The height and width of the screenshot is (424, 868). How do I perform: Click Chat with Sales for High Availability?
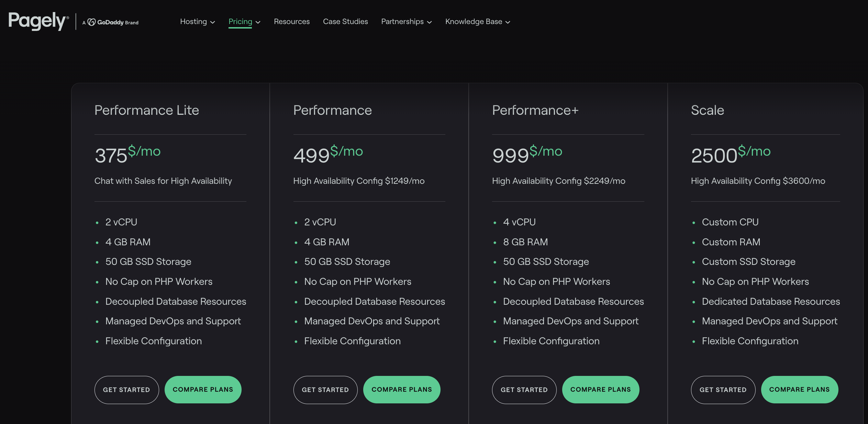click(x=163, y=181)
